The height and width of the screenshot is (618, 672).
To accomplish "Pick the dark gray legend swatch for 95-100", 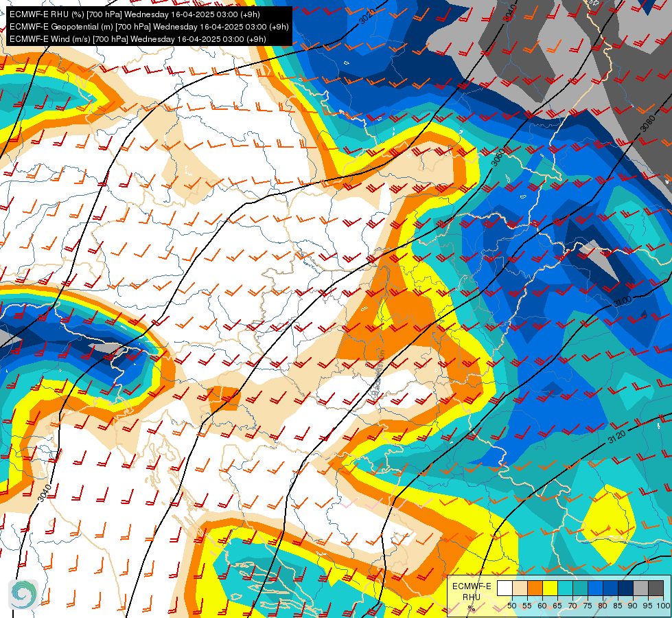I will (656, 588).
